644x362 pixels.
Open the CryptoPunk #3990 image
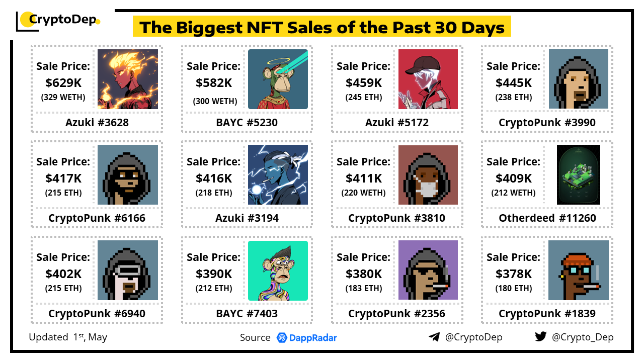click(578, 79)
